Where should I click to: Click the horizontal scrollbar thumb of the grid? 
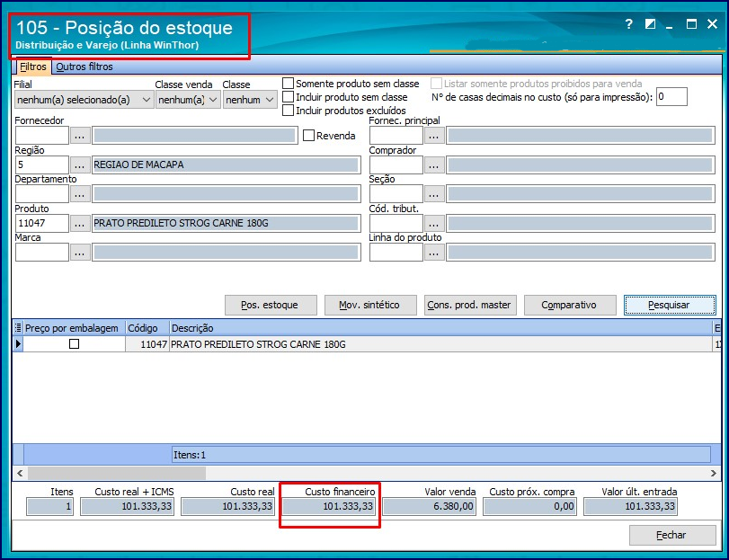116,473
